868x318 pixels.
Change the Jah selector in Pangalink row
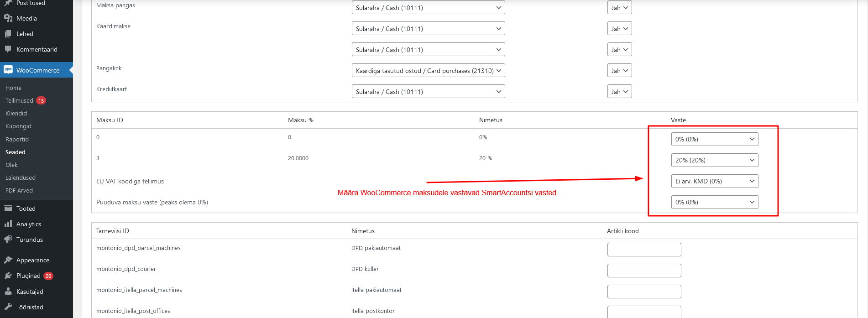point(619,71)
